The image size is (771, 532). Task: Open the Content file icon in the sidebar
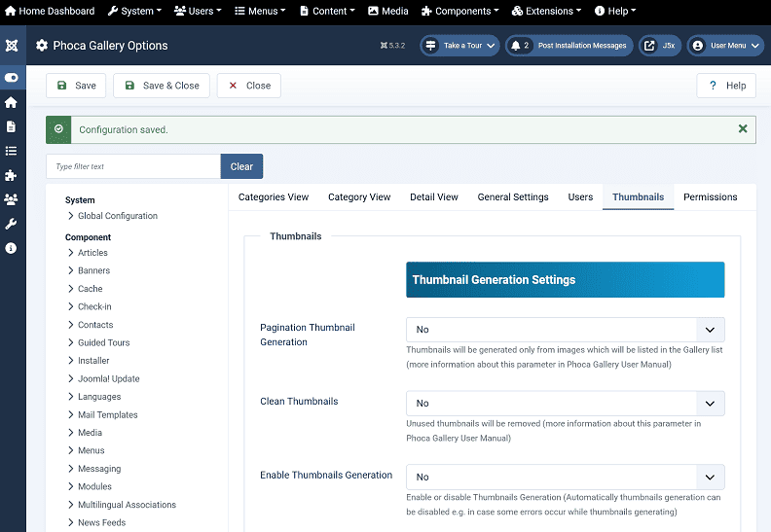(11, 126)
